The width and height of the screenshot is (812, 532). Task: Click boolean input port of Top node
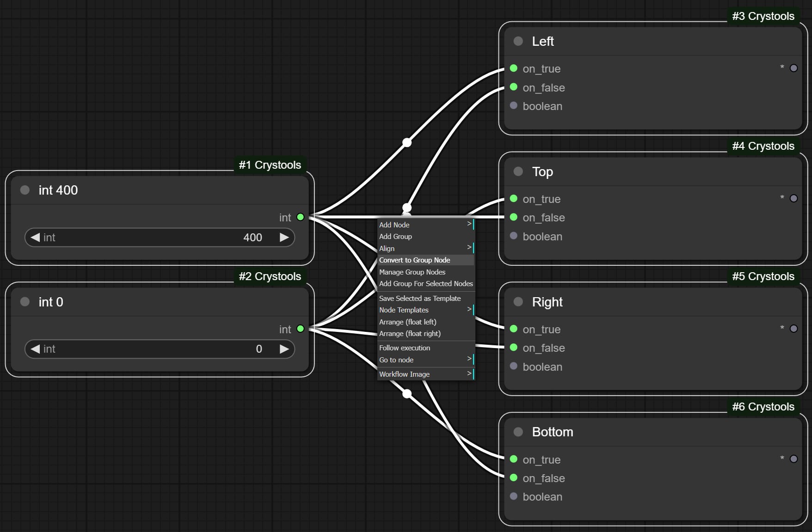pyautogui.click(x=513, y=236)
